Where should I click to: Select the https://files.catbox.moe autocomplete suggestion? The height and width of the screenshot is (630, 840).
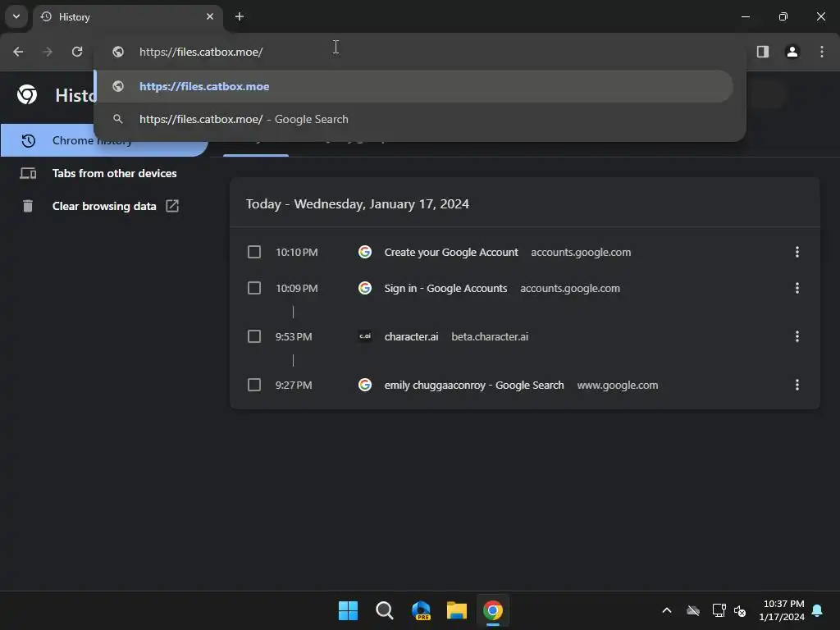click(413, 86)
